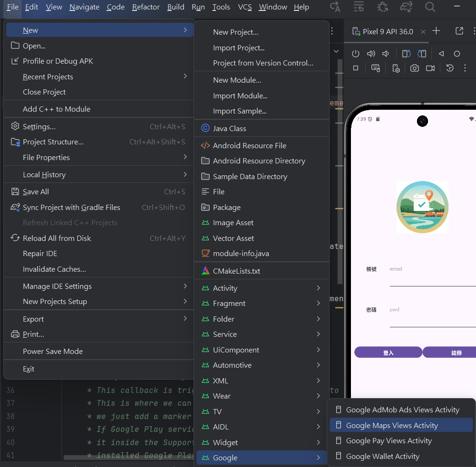This screenshot has height=467, width=476.
Task: Rotate emulator left icon
Action: point(407,54)
